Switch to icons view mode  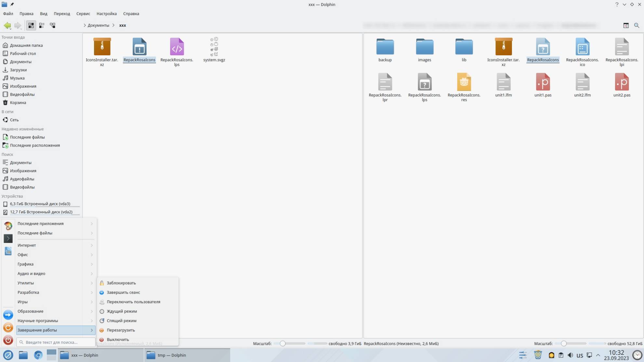31,25
